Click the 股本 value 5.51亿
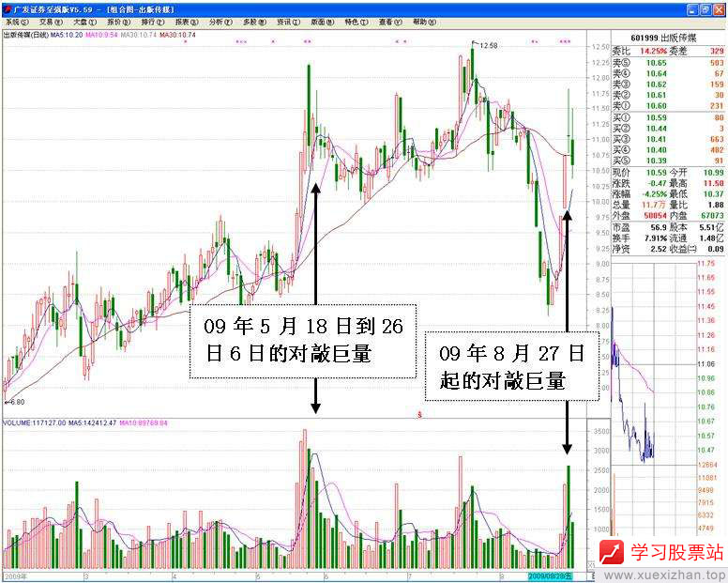 (712, 227)
